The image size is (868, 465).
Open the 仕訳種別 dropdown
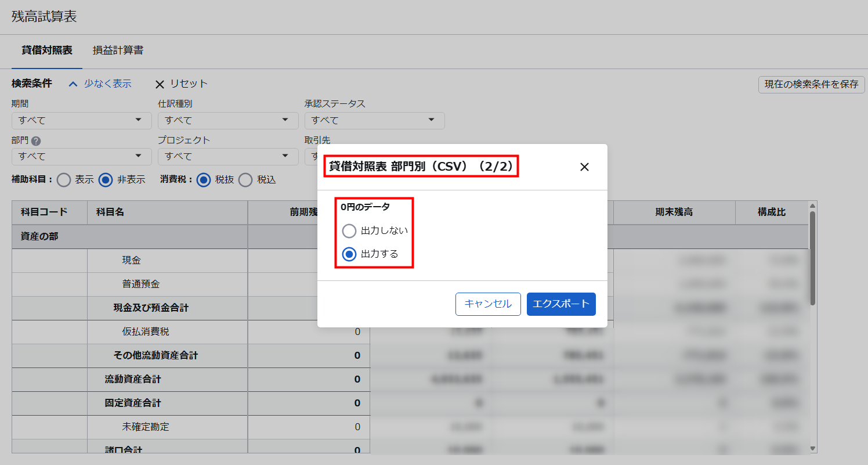(228, 120)
